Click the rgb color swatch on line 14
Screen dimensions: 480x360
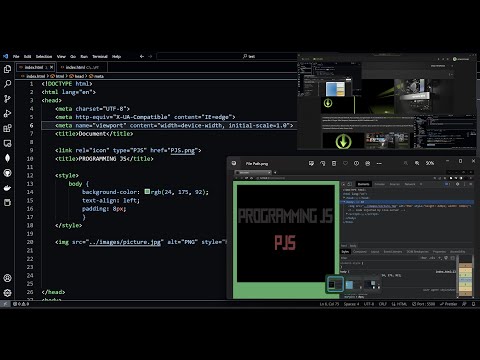147,192
